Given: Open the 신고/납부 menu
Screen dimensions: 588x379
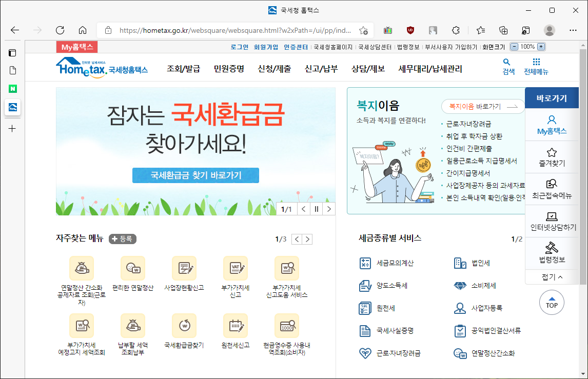Looking at the screenshot, I should click(x=321, y=69).
